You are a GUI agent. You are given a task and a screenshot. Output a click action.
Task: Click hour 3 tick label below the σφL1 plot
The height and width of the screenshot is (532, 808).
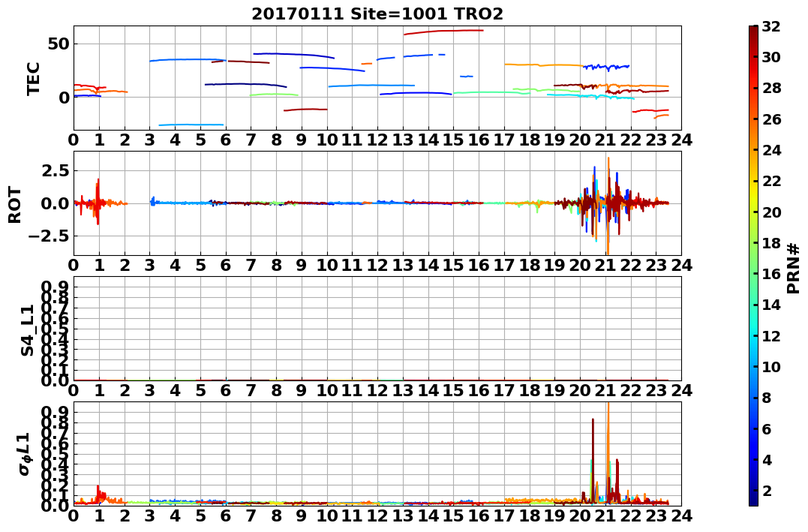pyautogui.click(x=149, y=515)
